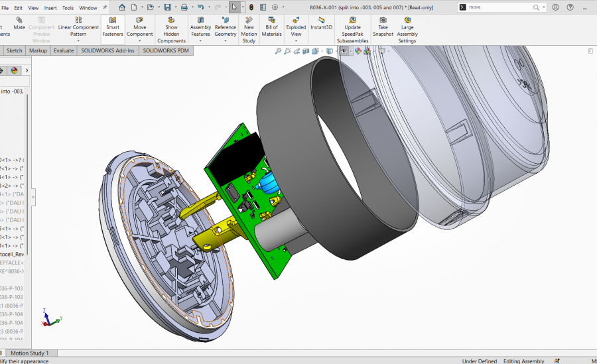The width and height of the screenshot is (597, 364).
Task: Activate the Instant3D tool
Action: 321,23
